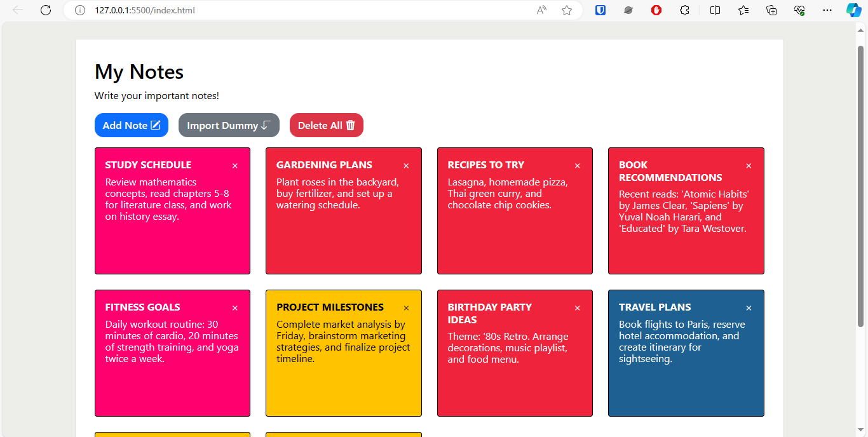This screenshot has width=868, height=437.
Task: Delete the Project Milestones note
Action: tap(406, 308)
